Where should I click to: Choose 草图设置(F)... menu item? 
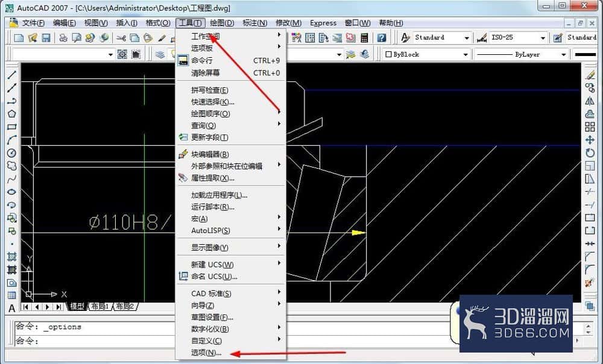tap(231, 317)
